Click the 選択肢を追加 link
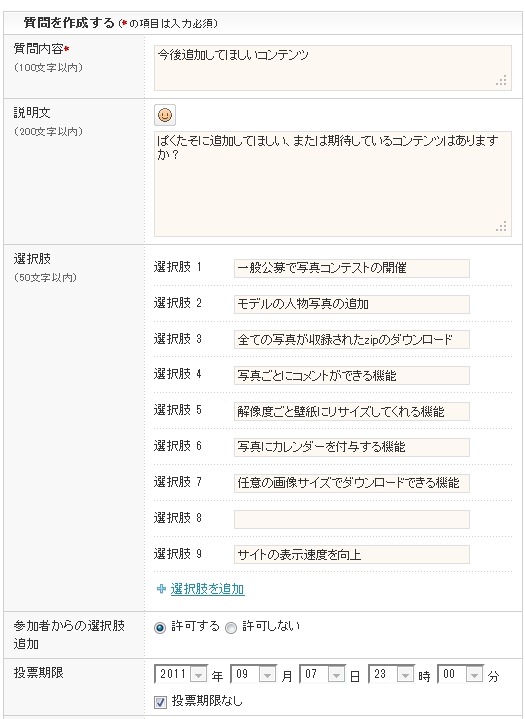 [x=208, y=589]
